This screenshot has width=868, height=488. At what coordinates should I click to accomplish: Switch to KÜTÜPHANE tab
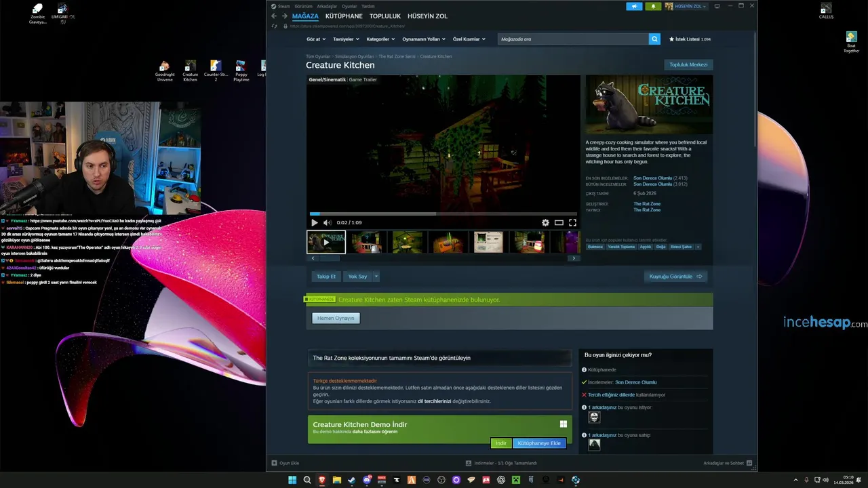(344, 16)
